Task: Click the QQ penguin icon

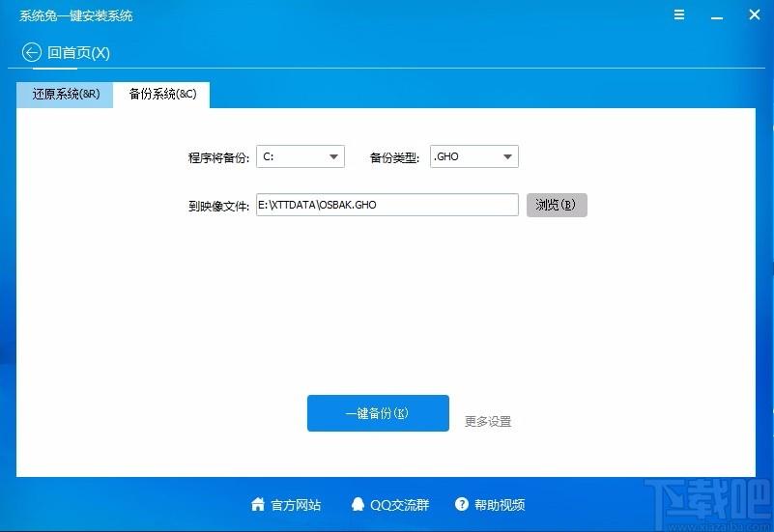Action: click(358, 504)
